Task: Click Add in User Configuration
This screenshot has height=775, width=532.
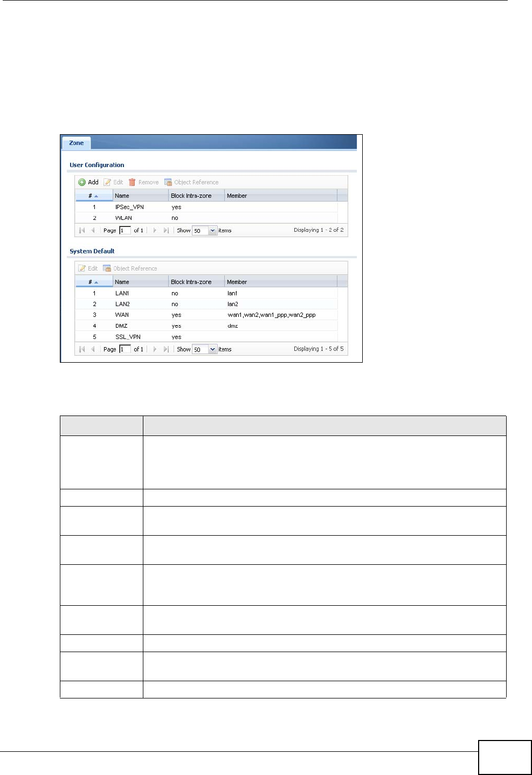Action: [x=88, y=182]
